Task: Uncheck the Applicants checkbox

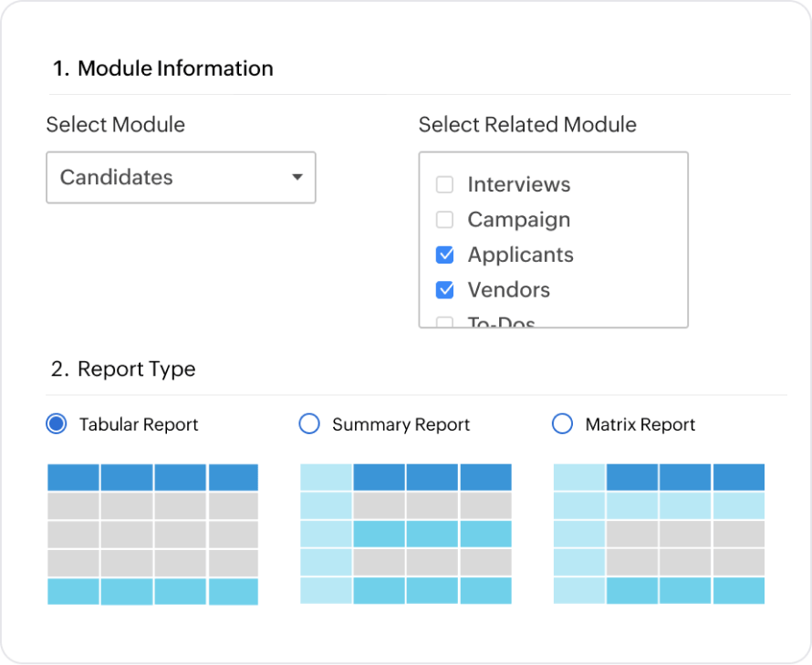Action: click(x=444, y=255)
